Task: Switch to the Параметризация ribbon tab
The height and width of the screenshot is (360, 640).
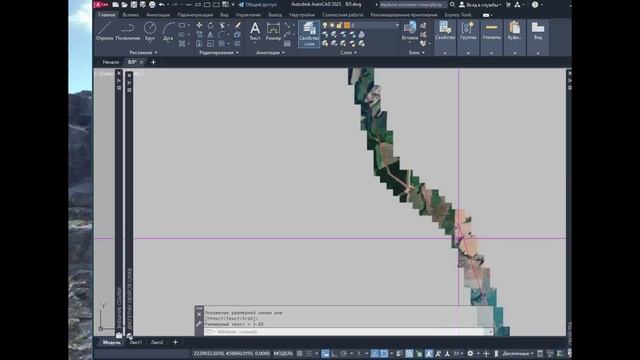Action: [195, 15]
